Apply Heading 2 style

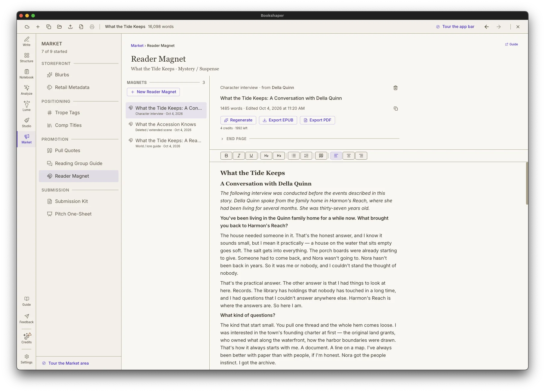coord(266,156)
